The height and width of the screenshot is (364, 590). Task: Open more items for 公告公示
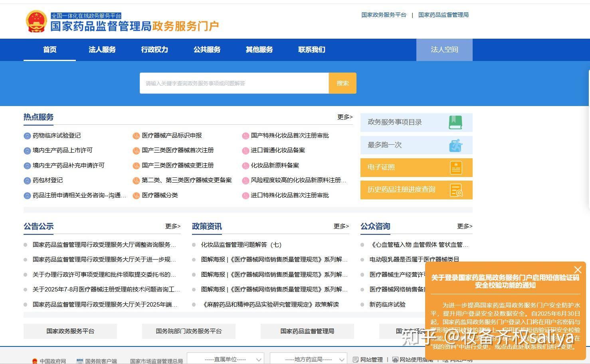173,226
